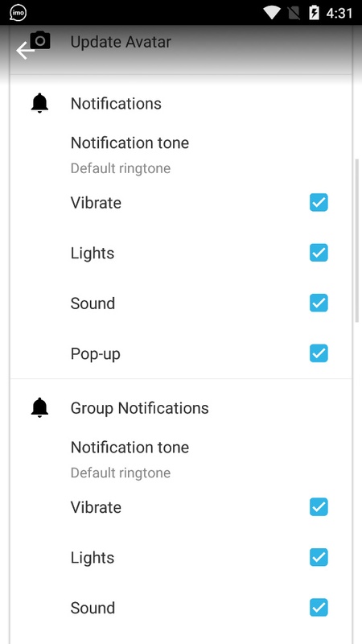Tap the back arrow icon
Screen dimensions: 362x644
coord(25,51)
